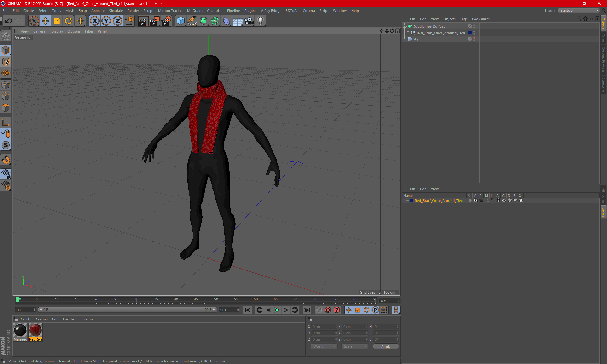Expand the Red_Scarf_Once_Around_Tied object

coord(408,33)
